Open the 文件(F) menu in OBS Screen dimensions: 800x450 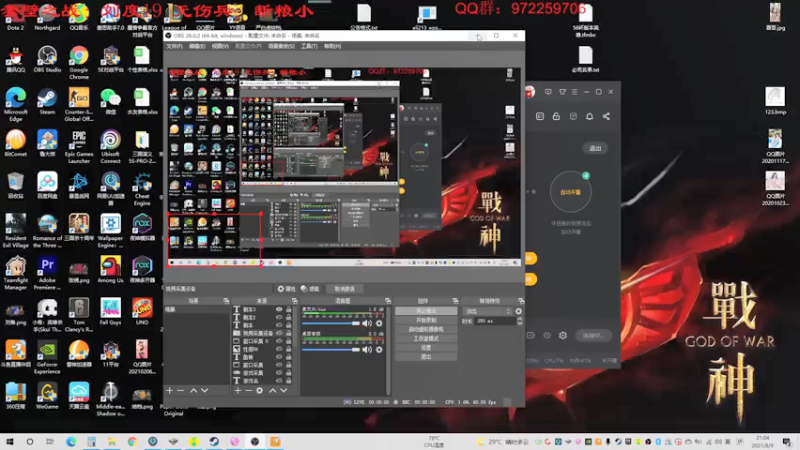point(174,46)
